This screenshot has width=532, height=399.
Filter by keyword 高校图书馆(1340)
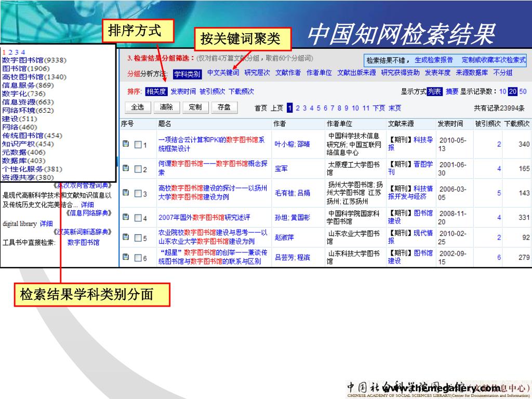(x=34, y=77)
